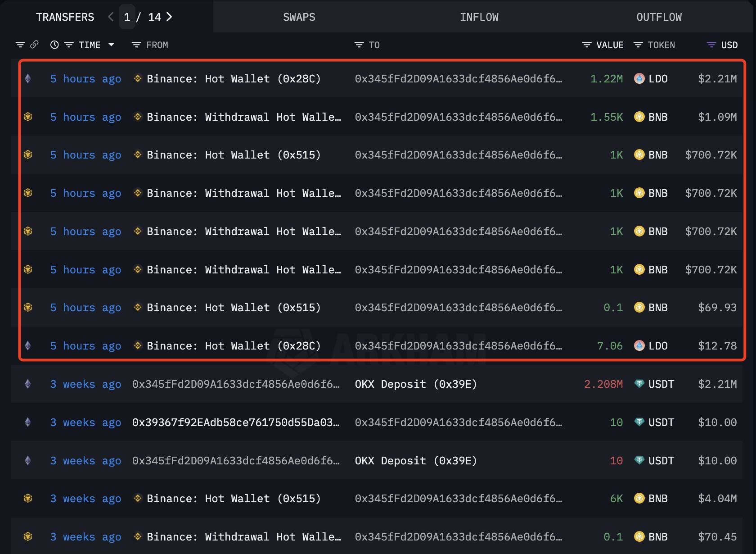Open the TIME column filter
The height and width of the screenshot is (554, 756).
click(69, 45)
